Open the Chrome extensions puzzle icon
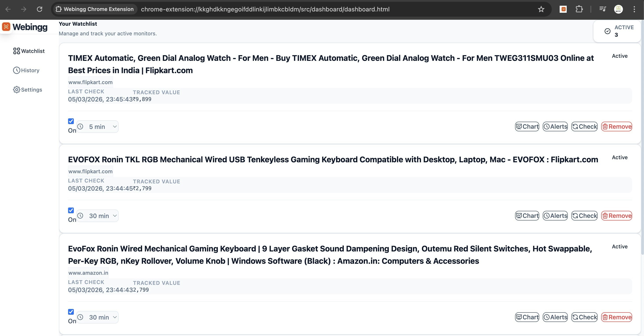644x336 pixels. coord(579,9)
